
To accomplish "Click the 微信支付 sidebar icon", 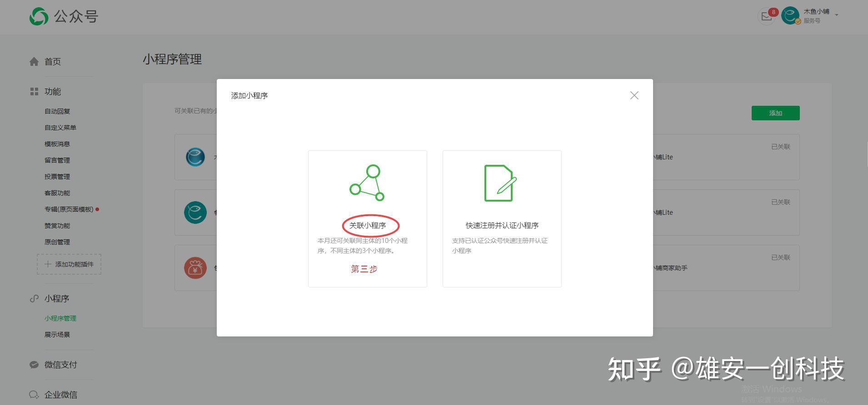I will pyautogui.click(x=34, y=365).
